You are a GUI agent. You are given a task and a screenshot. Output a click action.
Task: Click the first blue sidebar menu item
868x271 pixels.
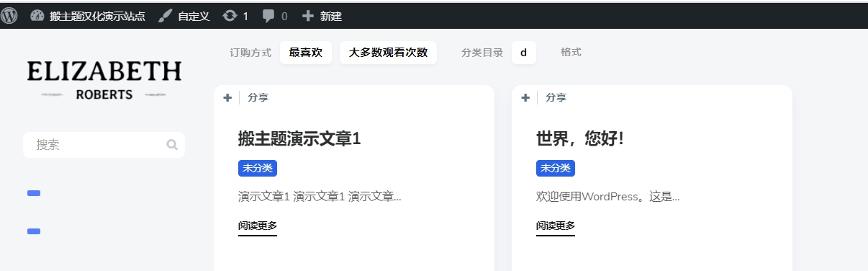pyautogui.click(x=33, y=193)
